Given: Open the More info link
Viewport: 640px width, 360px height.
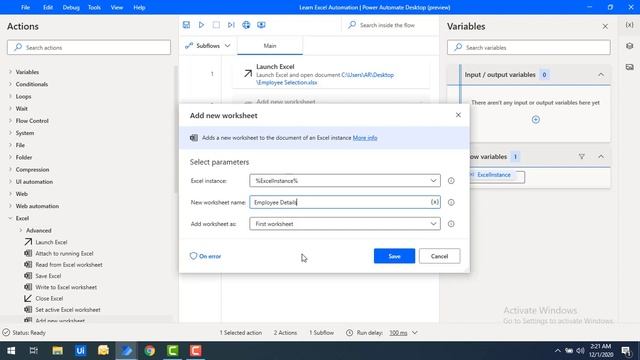Looking at the screenshot, I should 365,138.
